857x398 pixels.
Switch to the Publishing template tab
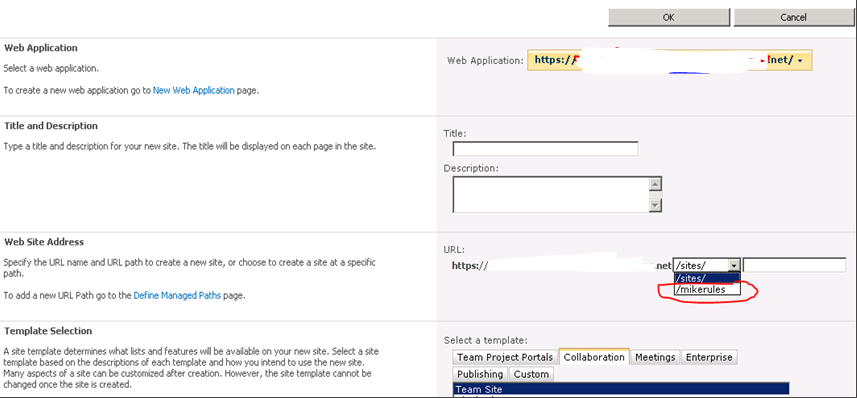pos(480,374)
